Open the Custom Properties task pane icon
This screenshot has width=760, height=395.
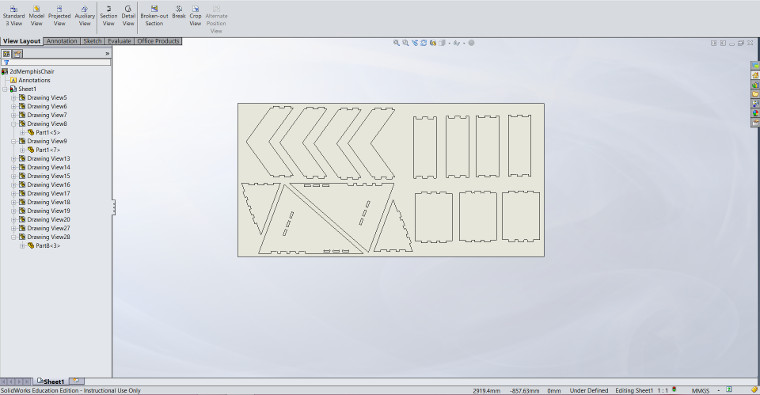click(755, 123)
